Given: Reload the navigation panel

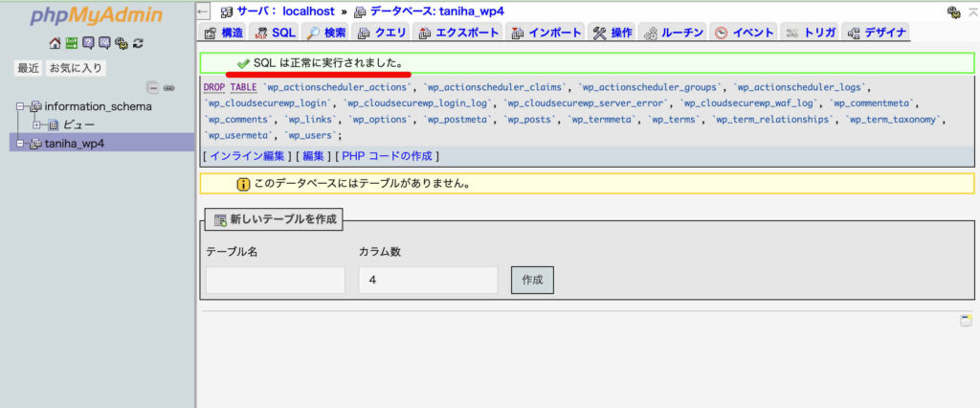Looking at the screenshot, I should coord(138,43).
